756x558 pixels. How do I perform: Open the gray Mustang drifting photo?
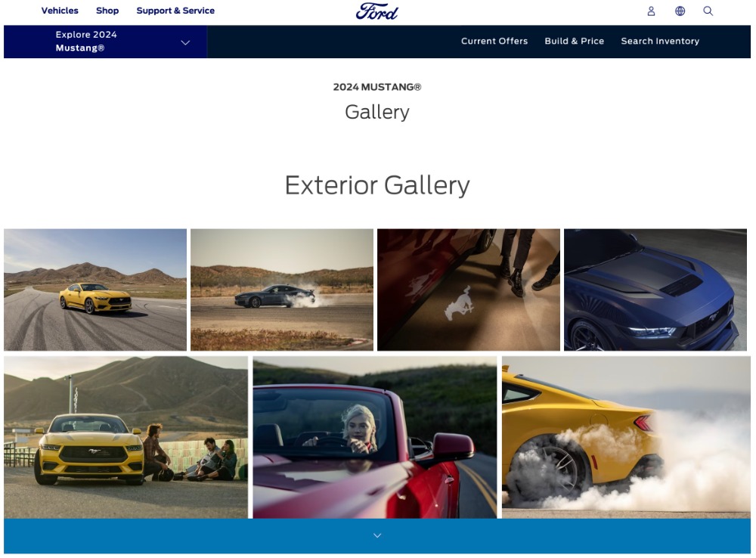tap(281, 290)
